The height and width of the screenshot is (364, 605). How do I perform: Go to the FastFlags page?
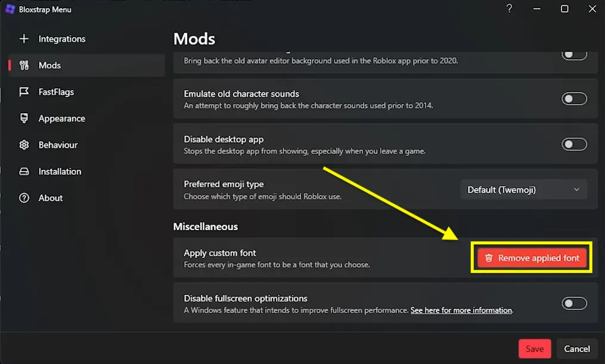[x=57, y=92]
